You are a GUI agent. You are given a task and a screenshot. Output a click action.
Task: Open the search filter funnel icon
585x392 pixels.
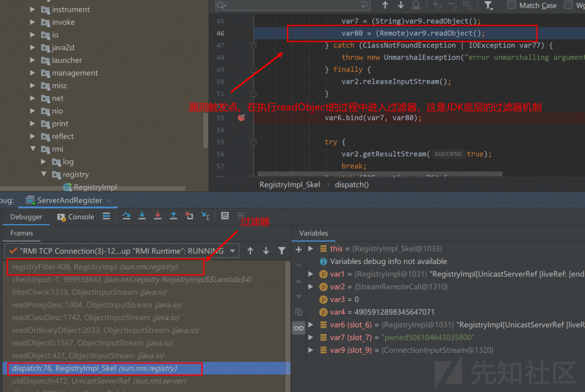[488, 5]
